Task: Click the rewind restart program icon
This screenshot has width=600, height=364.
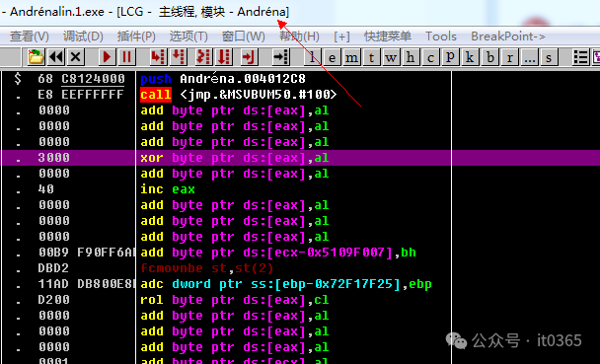Action: pos(56,57)
